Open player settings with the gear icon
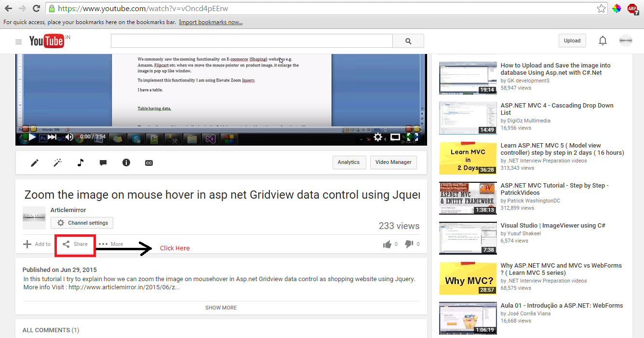Screen dimensions: 644x338 point(378,137)
